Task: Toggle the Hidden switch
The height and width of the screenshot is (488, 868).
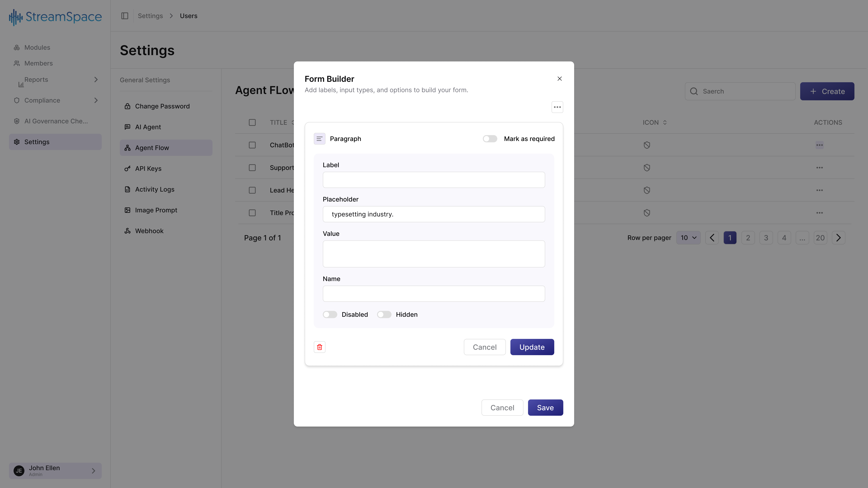Action: point(384,314)
